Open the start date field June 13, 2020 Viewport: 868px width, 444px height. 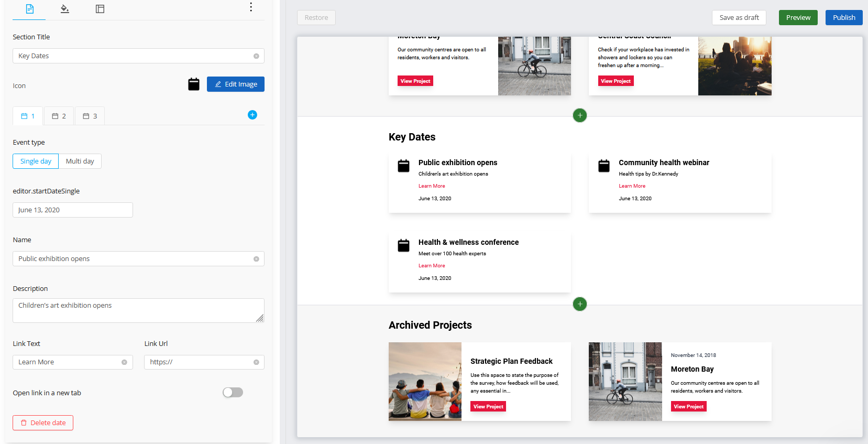73,210
